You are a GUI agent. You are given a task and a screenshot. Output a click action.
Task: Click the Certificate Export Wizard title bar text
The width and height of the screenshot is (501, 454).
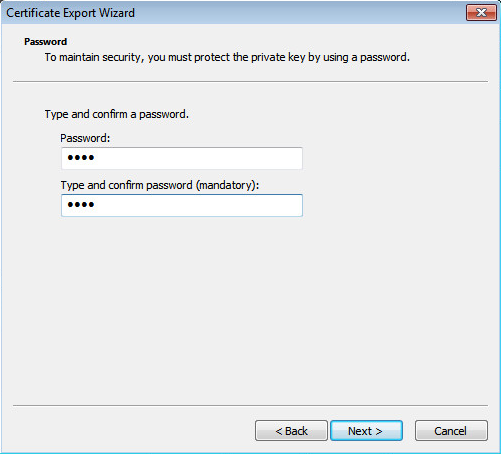click(x=70, y=13)
